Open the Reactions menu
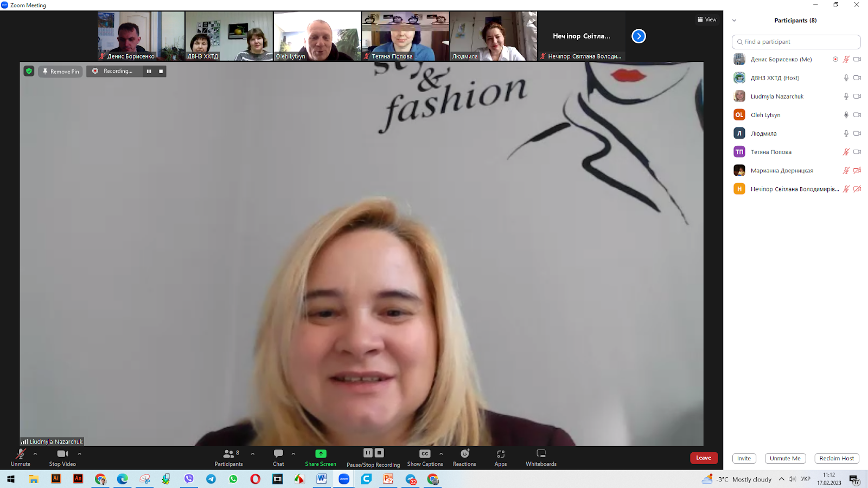The width and height of the screenshot is (868, 488). [464, 457]
